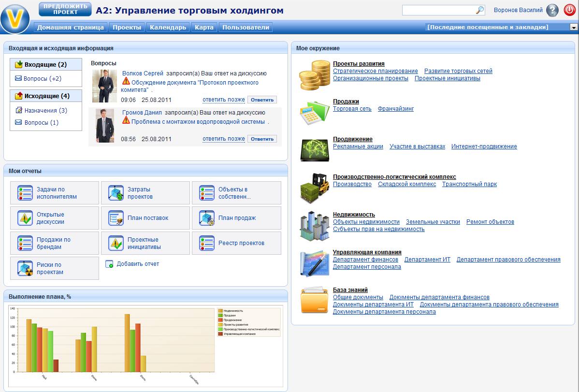Image resolution: width=579 pixels, height=392 pixels.
Task: Click the search input field
Action: (439, 10)
